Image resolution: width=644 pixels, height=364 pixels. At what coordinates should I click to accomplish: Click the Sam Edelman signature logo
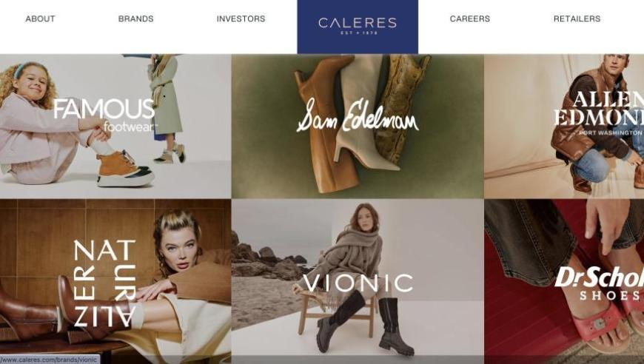click(x=358, y=115)
